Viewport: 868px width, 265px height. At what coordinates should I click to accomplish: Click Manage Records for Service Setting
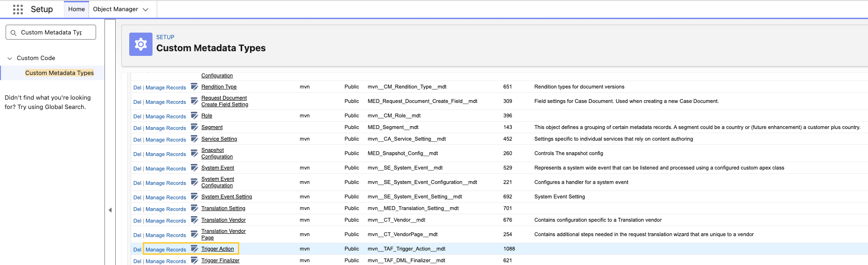click(166, 140)
